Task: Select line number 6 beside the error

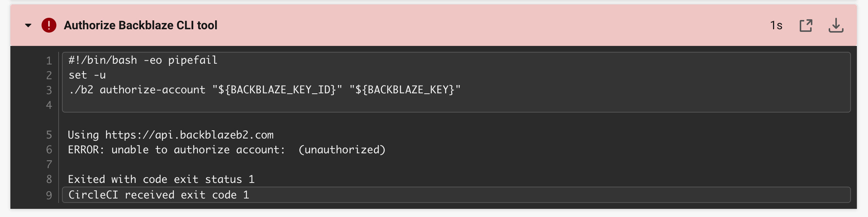Action: point(49,150)
